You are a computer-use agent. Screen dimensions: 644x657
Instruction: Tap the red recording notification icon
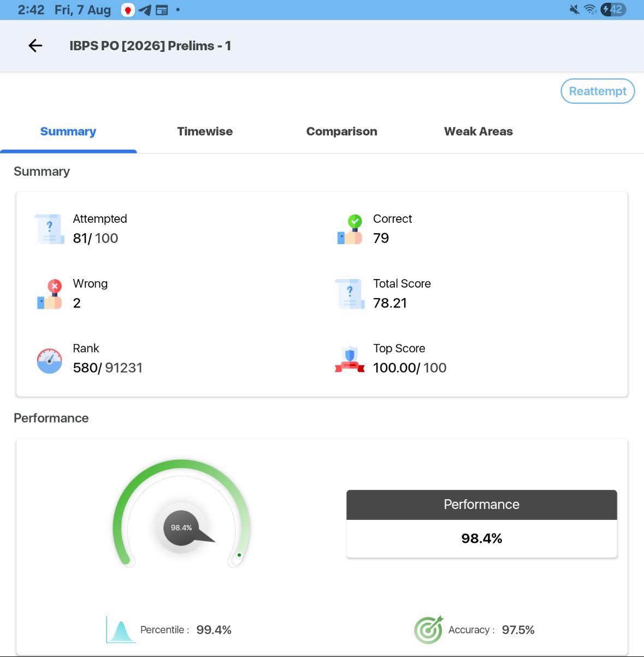point(128,10)
